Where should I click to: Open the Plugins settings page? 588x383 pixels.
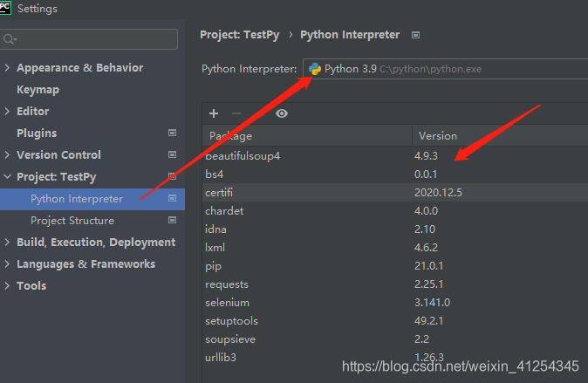click(37, 133)
